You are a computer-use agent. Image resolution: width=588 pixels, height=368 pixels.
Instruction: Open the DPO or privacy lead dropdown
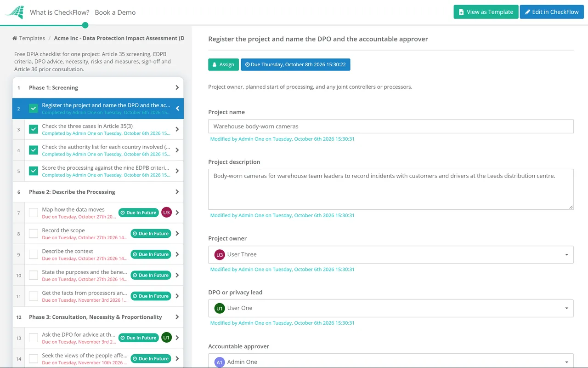pos(391,308)
